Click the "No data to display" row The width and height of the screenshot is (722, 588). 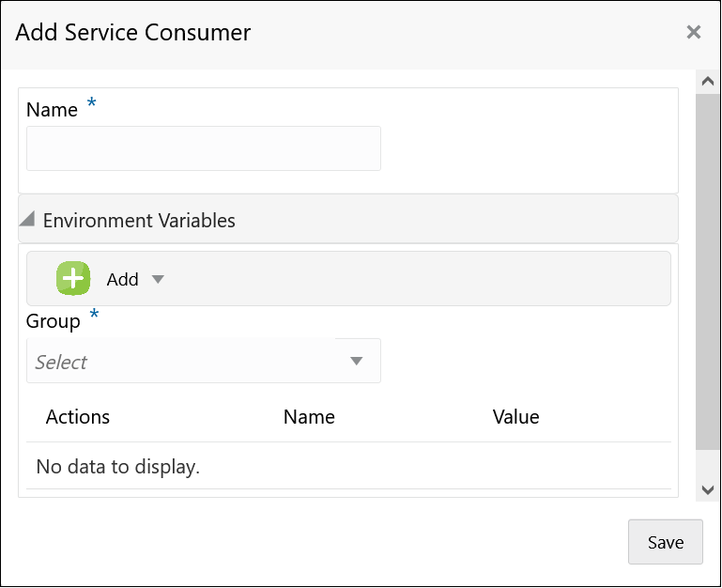click(118, 466)
